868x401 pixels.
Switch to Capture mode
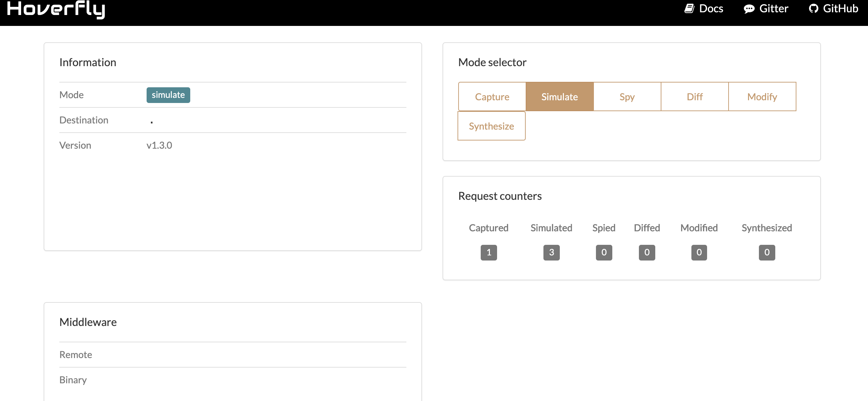tap(492, 97)
